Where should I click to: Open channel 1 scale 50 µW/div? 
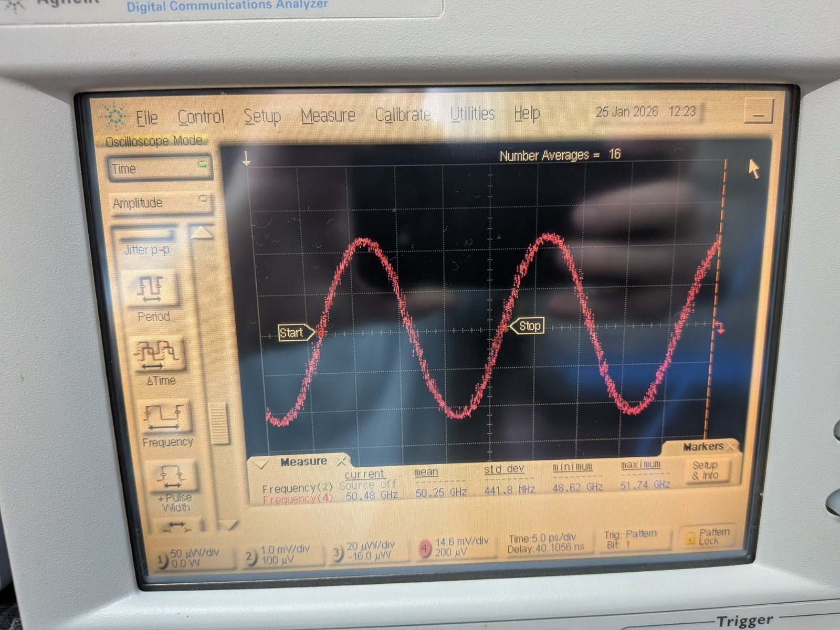click(x=195, y=553)
